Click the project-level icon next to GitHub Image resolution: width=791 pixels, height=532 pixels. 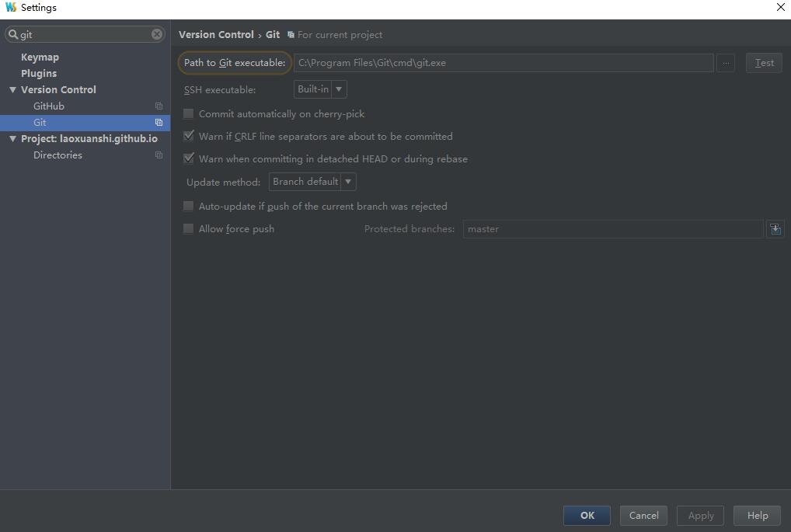[x=159, y=106]
